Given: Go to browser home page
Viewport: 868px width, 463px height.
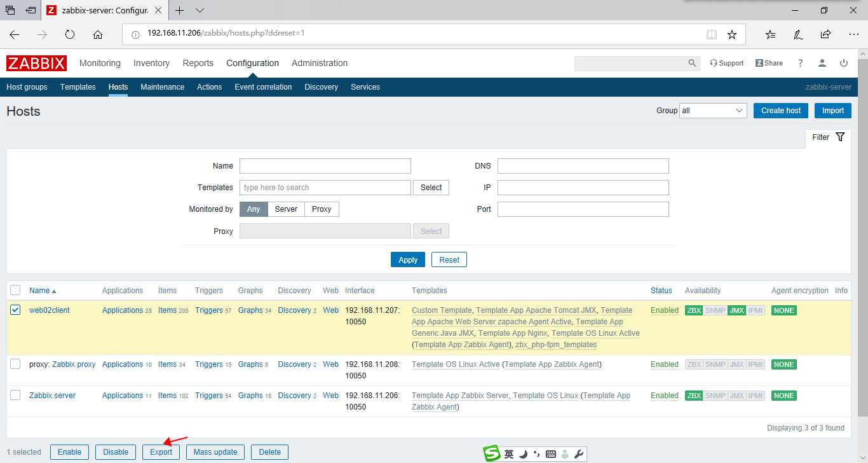Looking at the screenshot, I should (x=97, y=35).
